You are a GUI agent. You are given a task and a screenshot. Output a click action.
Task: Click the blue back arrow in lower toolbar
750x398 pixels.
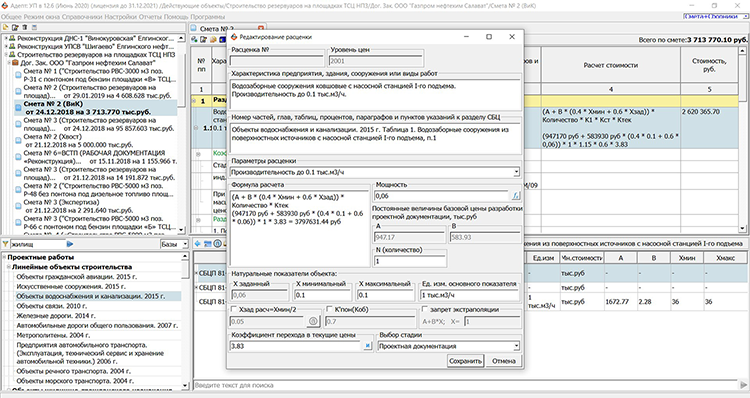pos(198,243)
